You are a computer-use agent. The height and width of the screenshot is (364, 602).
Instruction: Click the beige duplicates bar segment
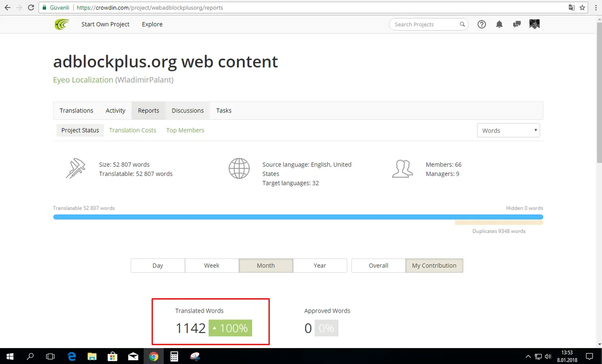(499, 222)
